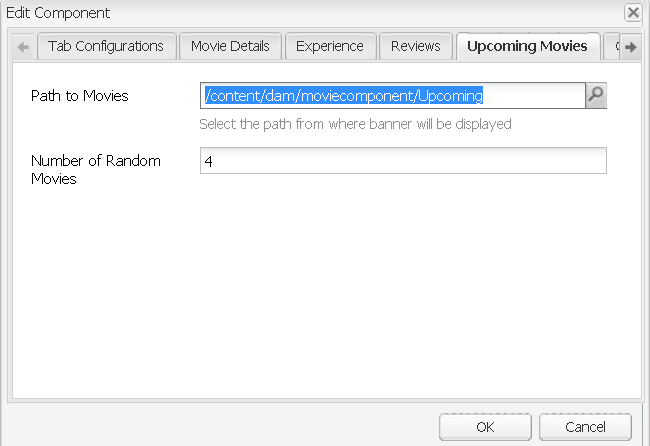Select the Reviews tab
This screenshot has height=446, width=650.
click(416, 46)
